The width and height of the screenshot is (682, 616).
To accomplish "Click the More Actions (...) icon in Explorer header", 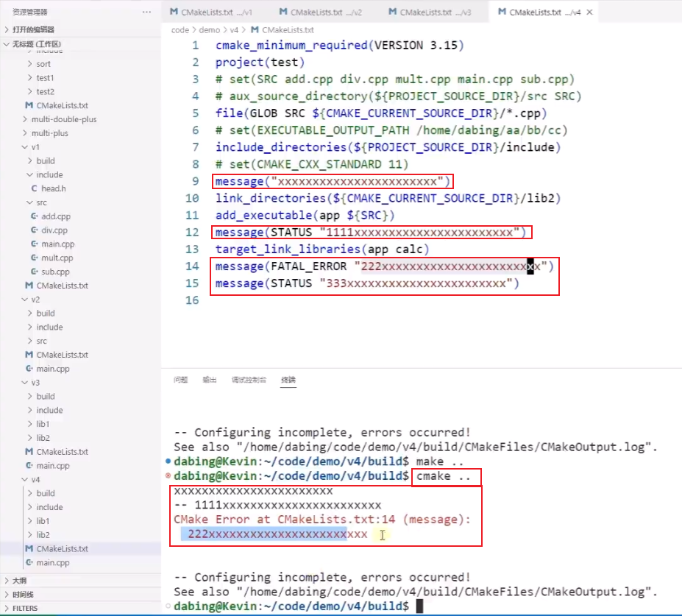I will [x=146, y=12].
